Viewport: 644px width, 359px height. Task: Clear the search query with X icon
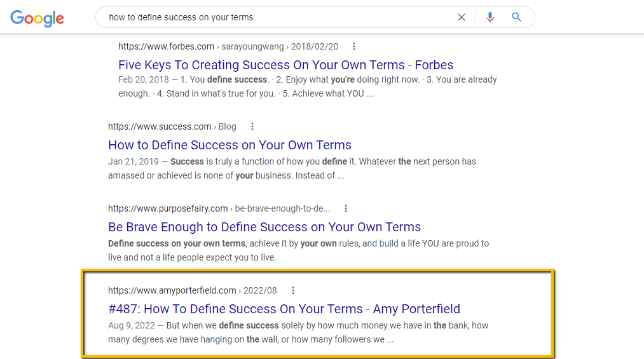(462, 17)
